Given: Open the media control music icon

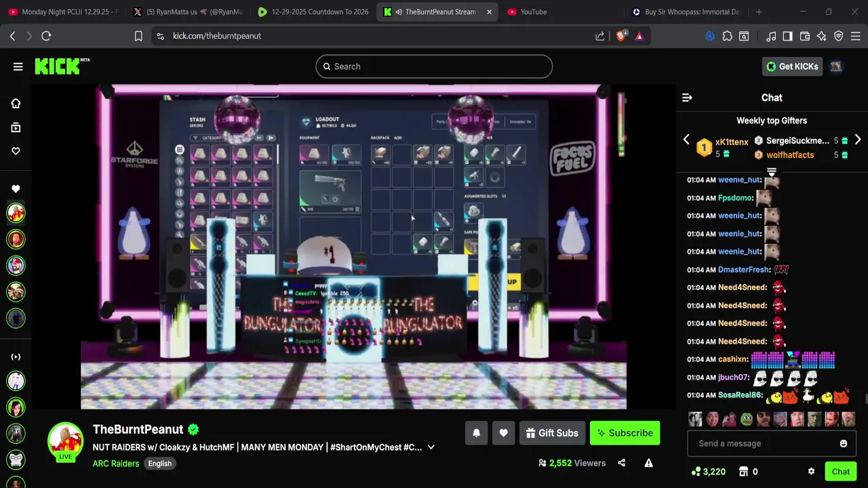Looking at the screenshot, I should click(771, 36).
